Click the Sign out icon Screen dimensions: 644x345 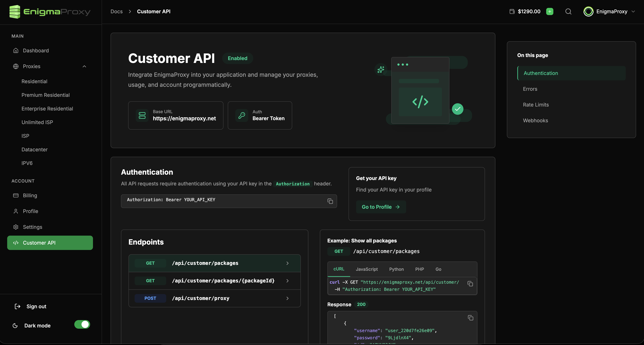click(18, 306)
